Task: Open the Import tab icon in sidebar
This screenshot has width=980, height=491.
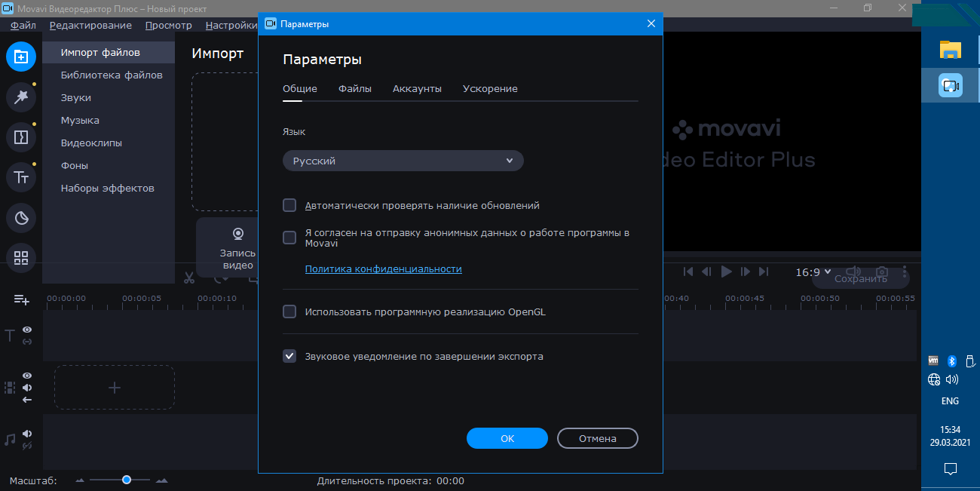Action: coord(21,57)
